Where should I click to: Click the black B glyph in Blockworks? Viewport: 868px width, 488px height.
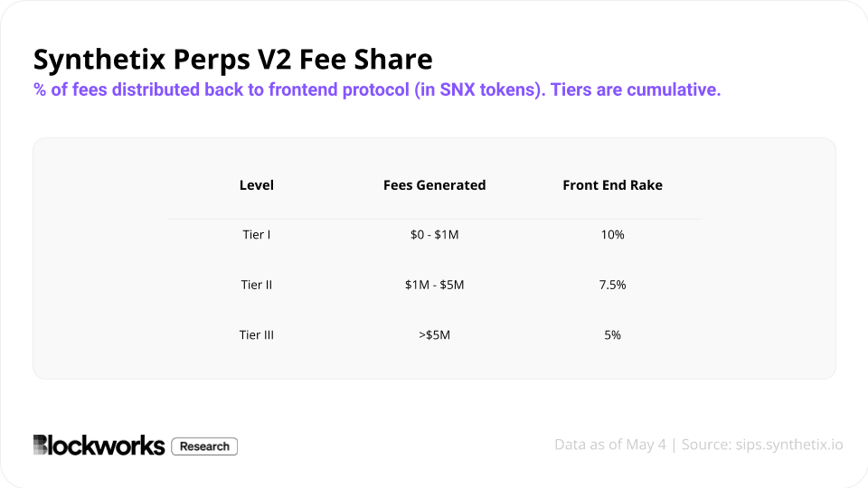41,445
